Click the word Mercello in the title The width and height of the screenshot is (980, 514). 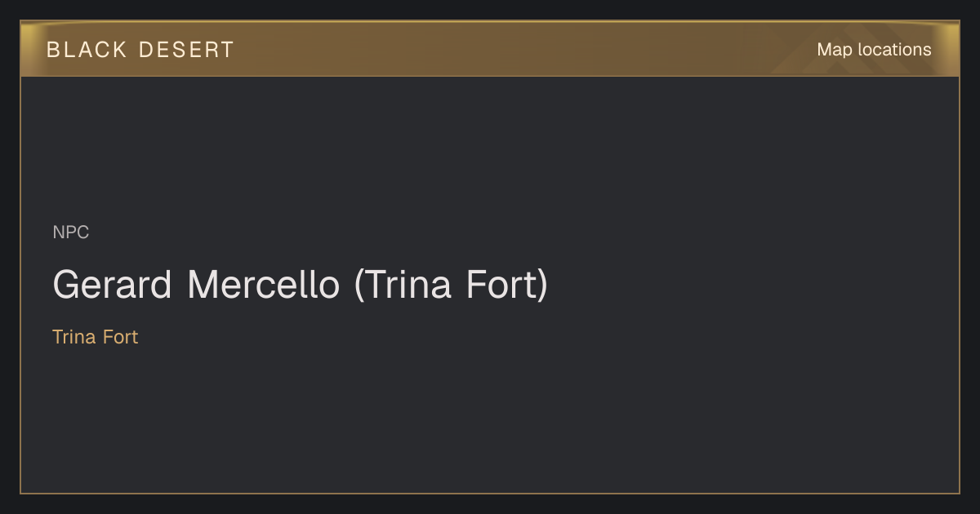coord(263,286)
